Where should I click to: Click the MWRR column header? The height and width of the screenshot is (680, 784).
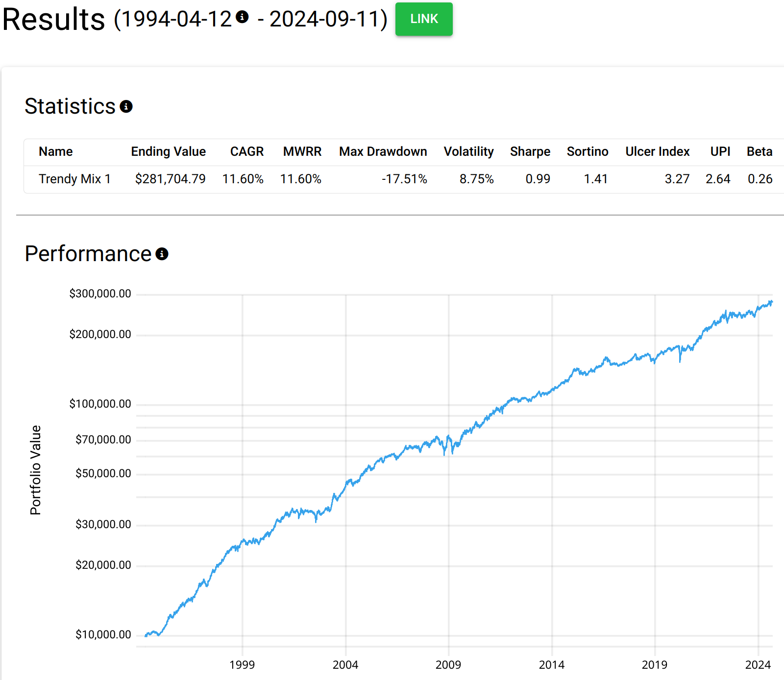pos(302,152)
